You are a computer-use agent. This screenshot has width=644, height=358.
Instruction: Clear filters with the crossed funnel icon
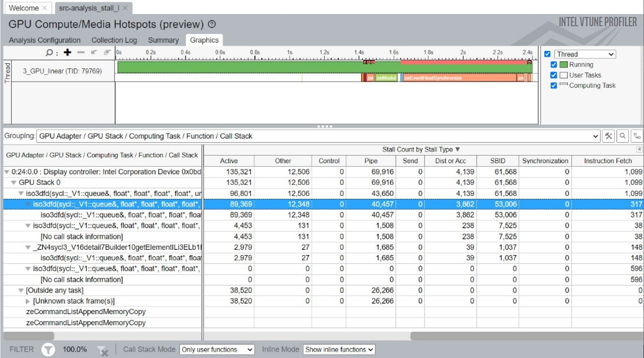tap(103, 350)
